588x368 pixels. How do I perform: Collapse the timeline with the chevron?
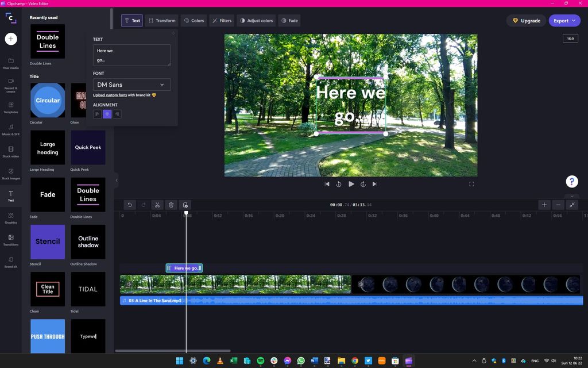pyautogui.click(x=572, y=196)
